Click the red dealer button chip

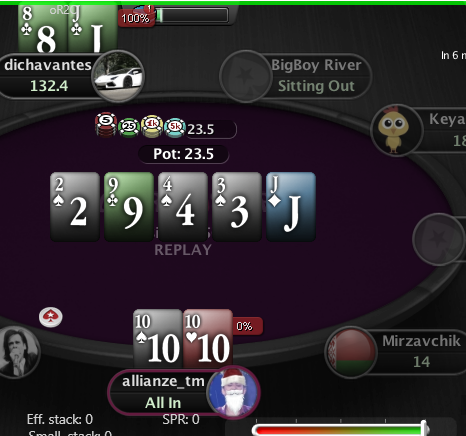click(x=51, y=317)
